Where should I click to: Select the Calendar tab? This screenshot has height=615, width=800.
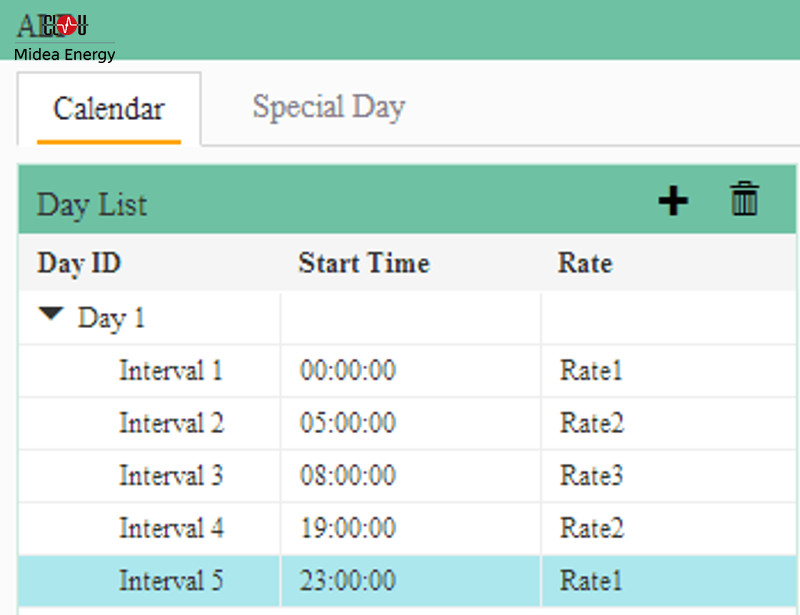[109, 109]
